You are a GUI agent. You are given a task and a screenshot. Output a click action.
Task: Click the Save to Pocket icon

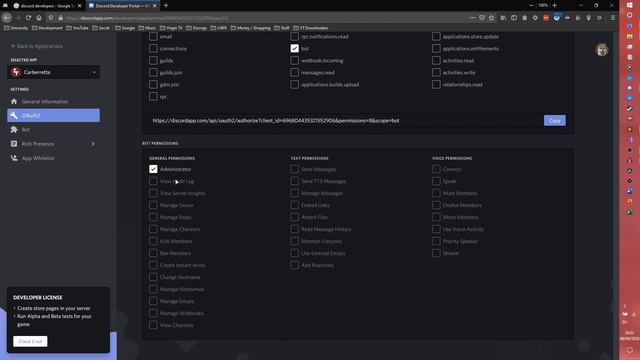click(x=482, y=18)
